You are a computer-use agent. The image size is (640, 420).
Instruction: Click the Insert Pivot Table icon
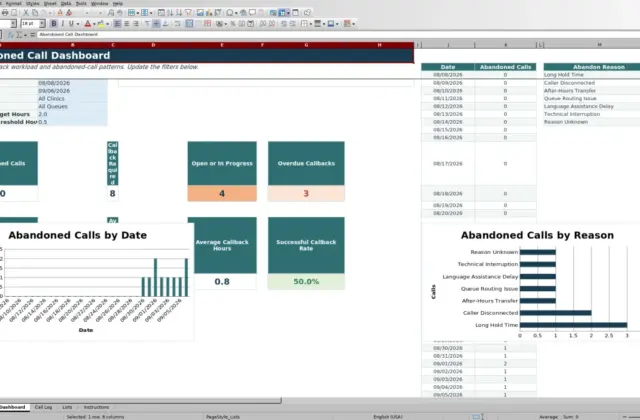218,13
